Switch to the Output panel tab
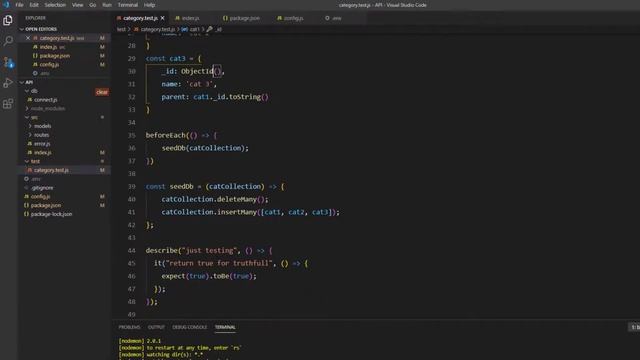Image resolution: width=640 pixels, height=360 pixels. pos(156,327)
